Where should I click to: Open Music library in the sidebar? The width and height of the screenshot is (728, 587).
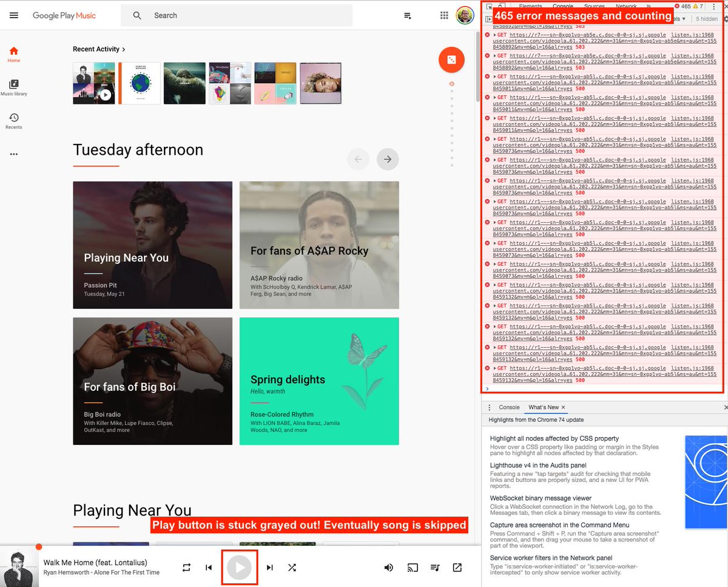[x=14, y=88]
